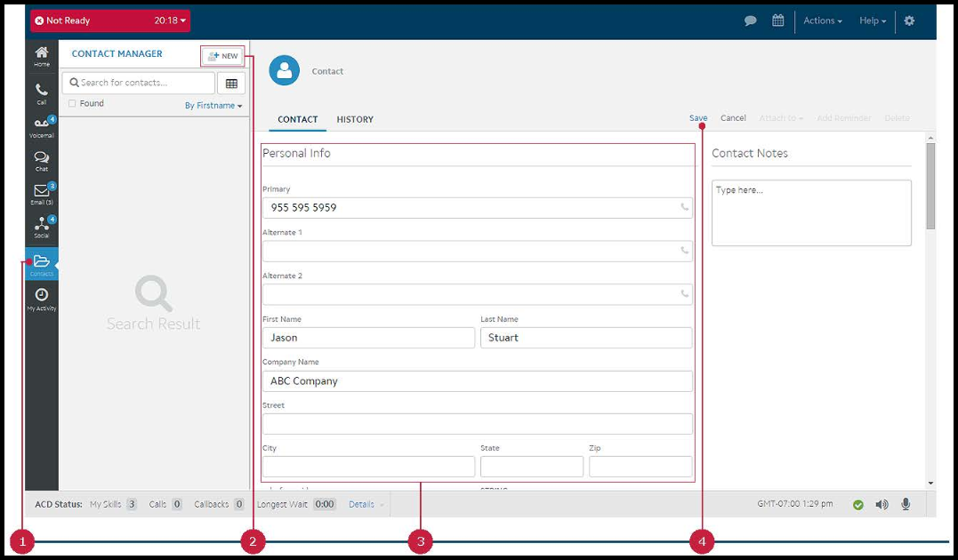Click the Contact Notes text area

click(x=811, y=213)
